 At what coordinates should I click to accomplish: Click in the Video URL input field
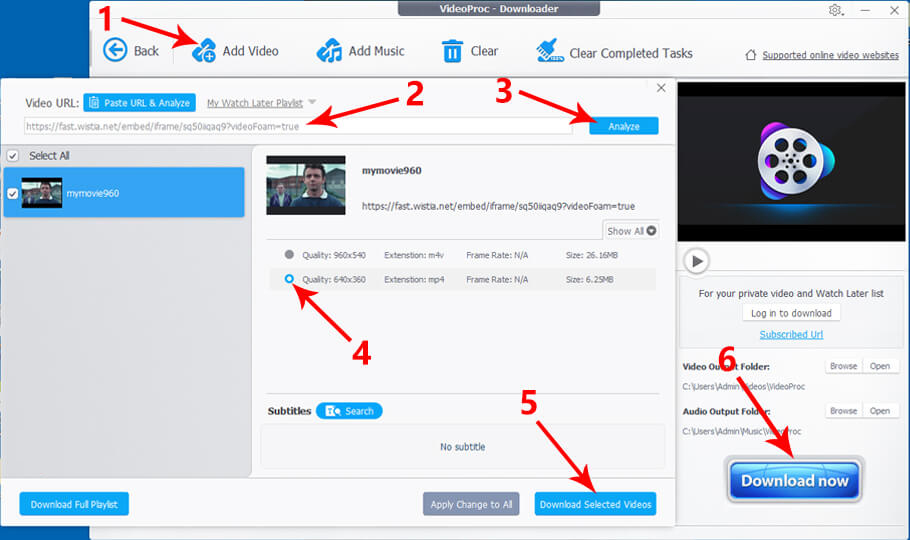pos(298,126)
